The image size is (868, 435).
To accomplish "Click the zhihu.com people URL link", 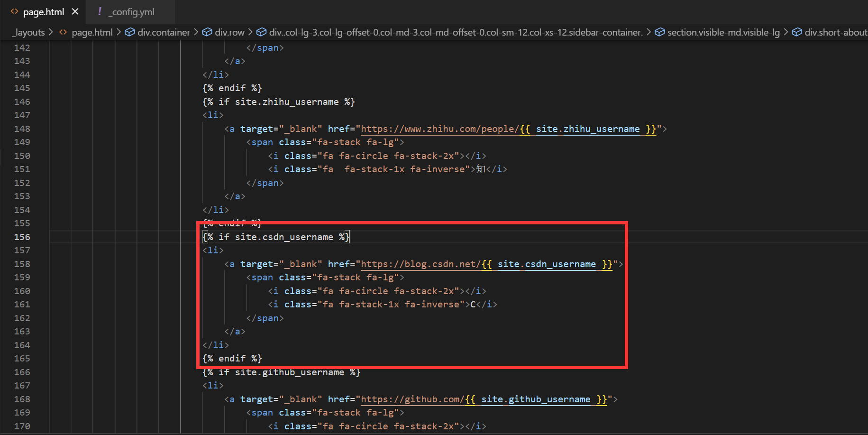I will pyautogui.click(x=439, y=129).
